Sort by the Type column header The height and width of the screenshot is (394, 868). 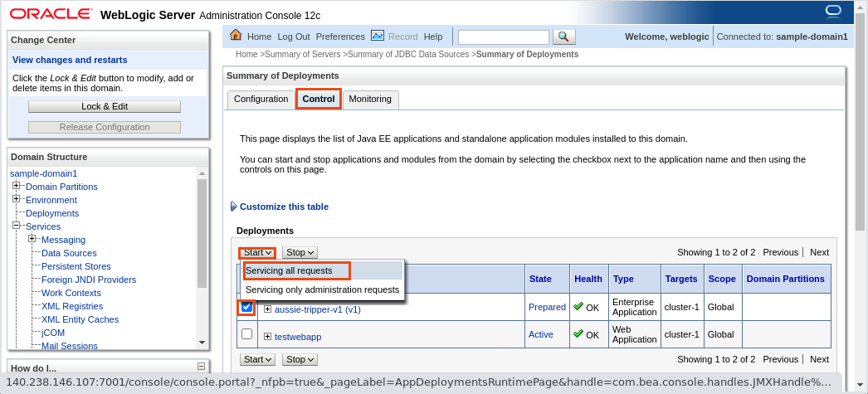pyautogui.click(x=623, y=279)
